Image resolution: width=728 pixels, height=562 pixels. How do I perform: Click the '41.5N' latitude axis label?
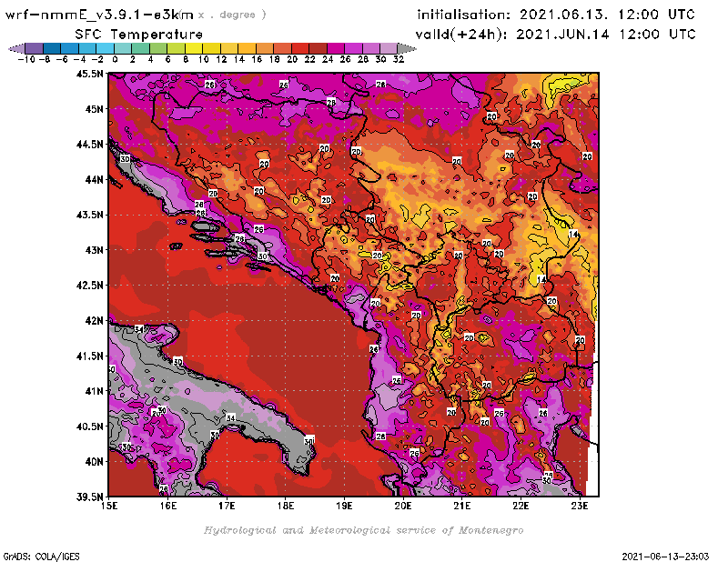coord(89,356)
